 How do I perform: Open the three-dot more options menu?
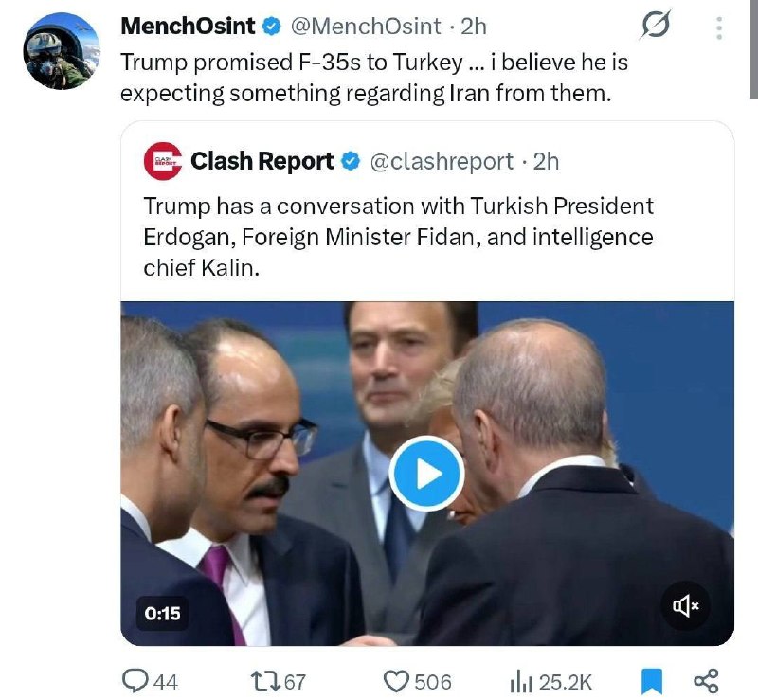tap(719, 28)
